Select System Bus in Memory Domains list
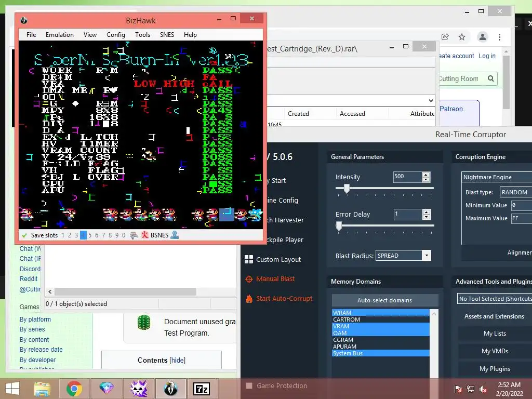The height and width of the screenshot is (399, 532). [381, 353]
